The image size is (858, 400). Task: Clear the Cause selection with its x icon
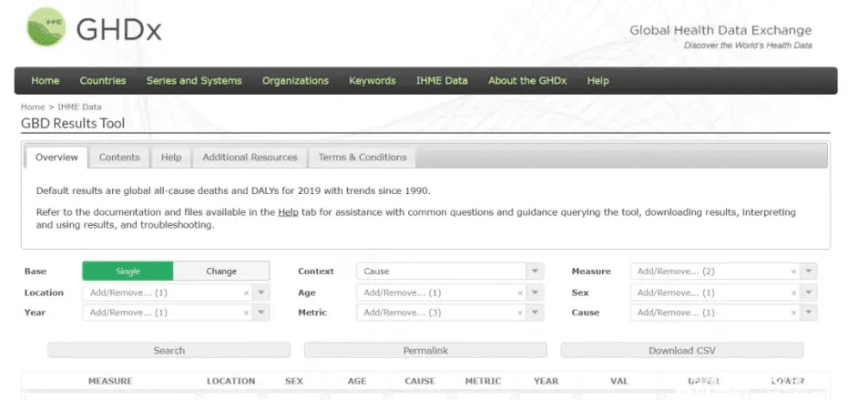pos(794,313)
